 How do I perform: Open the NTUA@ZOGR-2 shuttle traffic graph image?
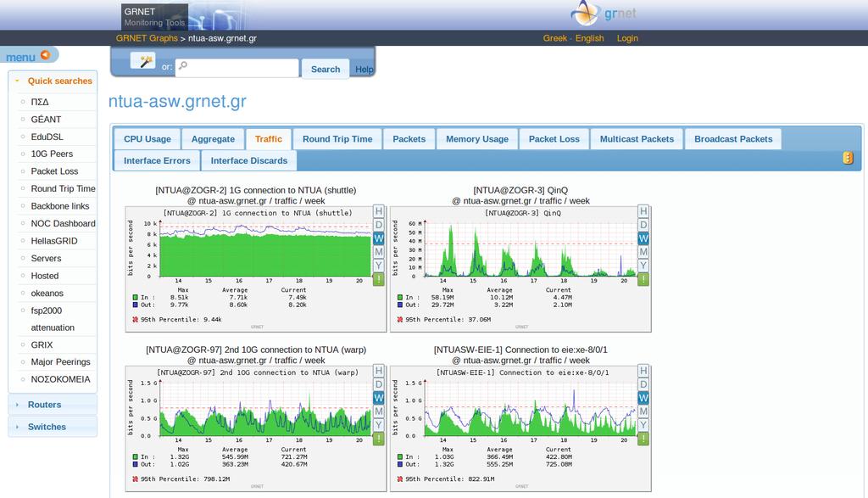click(x=256, y=269)
